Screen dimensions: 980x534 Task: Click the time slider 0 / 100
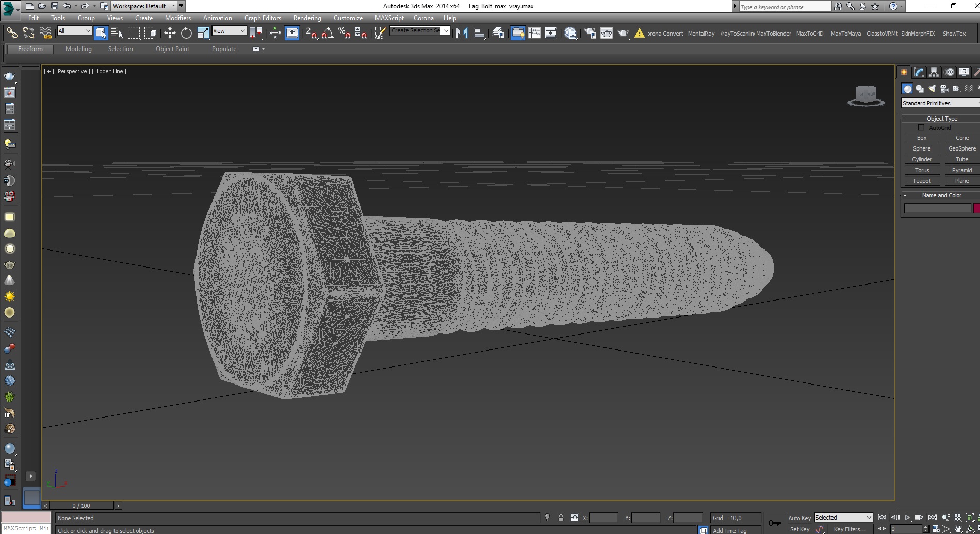coord(81,506)
